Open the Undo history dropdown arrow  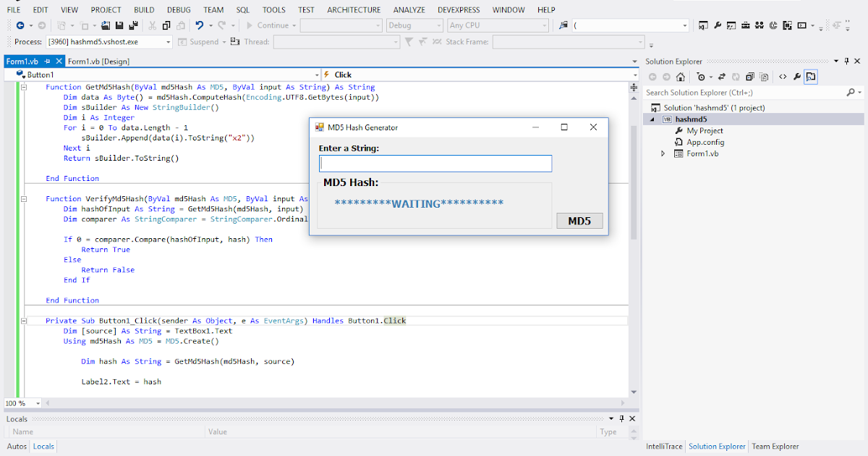click(211, 25)
